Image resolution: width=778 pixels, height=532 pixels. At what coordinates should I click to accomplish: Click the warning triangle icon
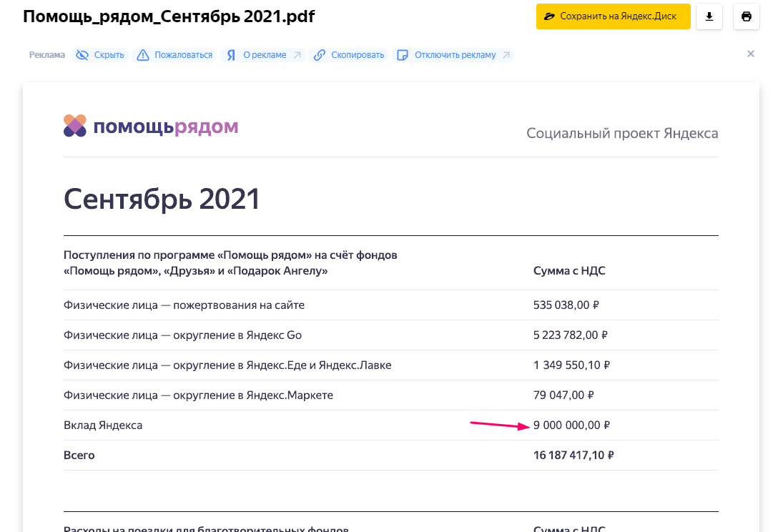click(x=143, y=55)
